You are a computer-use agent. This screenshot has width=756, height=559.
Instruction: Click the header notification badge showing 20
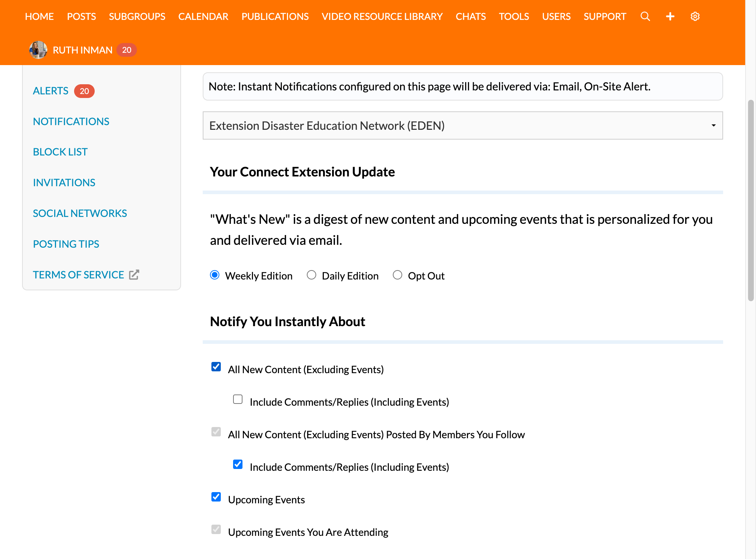tap(126, 50)
